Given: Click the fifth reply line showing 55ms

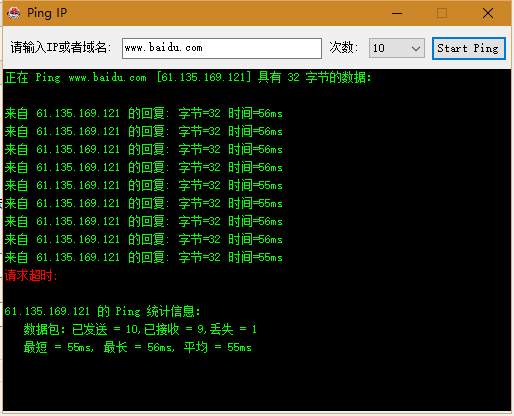Looking at the screenshot, I should point(144,186).
